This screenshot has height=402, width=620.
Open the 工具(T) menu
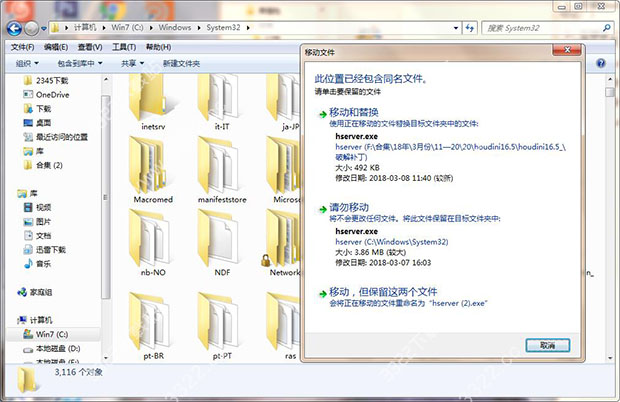tap(124, 47)
